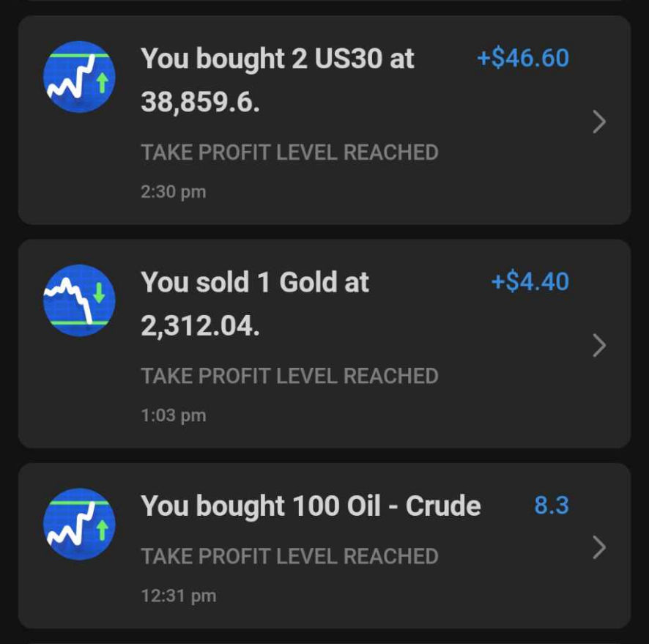Click the Gold sell trade chart icon
The image size is (649, 644).
[x=79, y=300]
